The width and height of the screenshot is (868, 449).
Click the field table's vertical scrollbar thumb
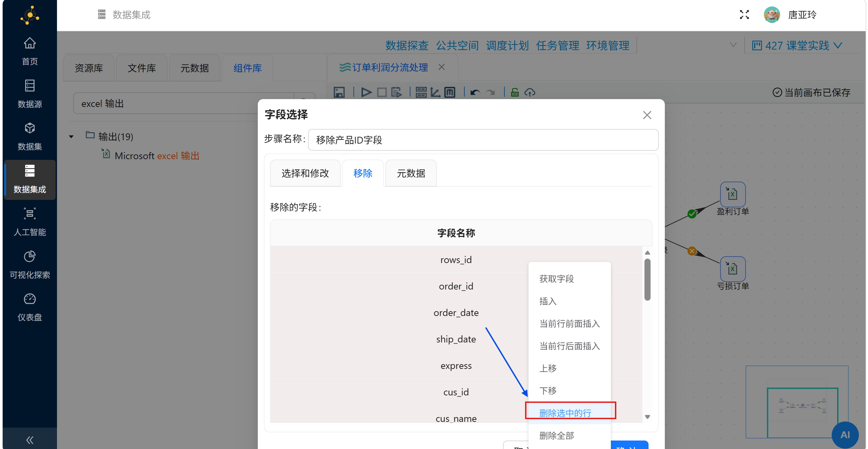click(x=647, y=280)
